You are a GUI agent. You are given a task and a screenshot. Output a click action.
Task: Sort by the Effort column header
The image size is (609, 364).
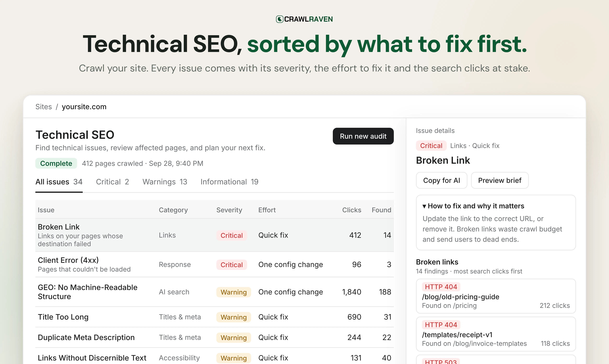pyautogui.click(x=267, y=210)
